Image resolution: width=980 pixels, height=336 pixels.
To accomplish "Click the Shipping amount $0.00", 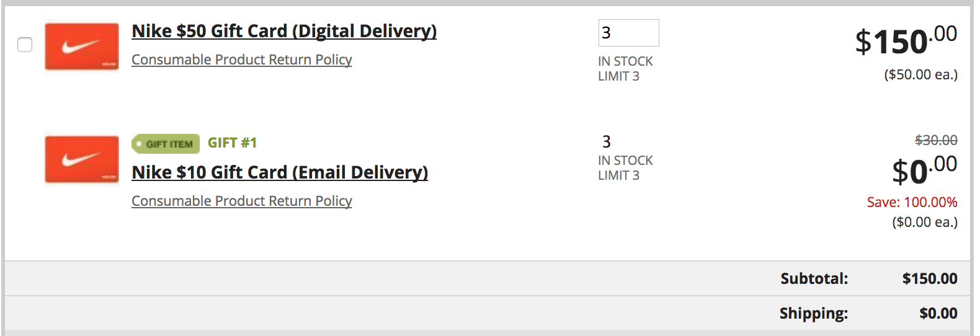I will click(938, 314).
